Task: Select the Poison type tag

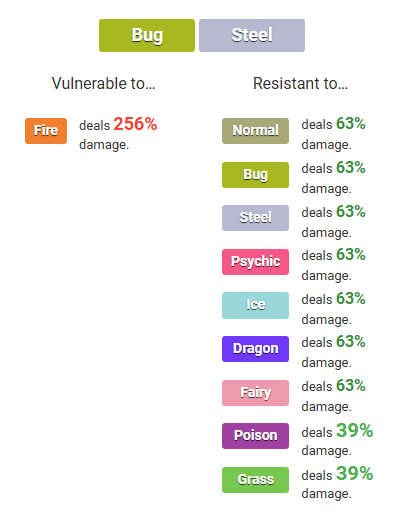Action: click(x=255, y=436)
